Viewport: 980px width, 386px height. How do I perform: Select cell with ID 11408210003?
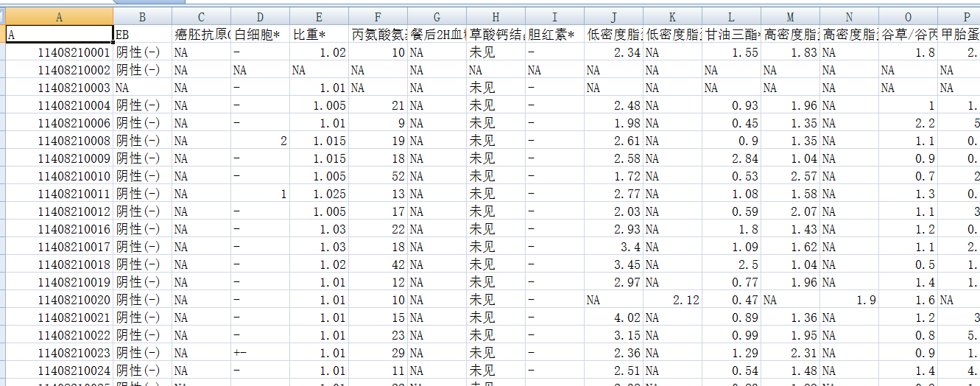(59, 88)
